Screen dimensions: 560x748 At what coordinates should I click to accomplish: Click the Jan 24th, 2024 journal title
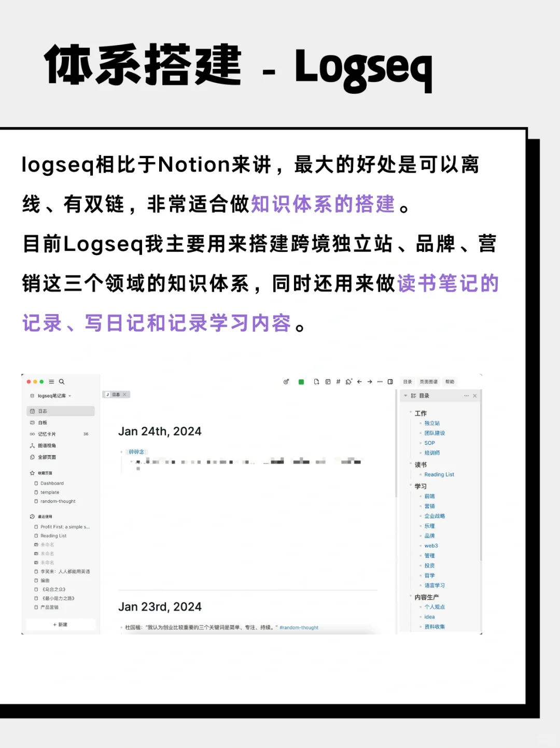click(160, 431)
